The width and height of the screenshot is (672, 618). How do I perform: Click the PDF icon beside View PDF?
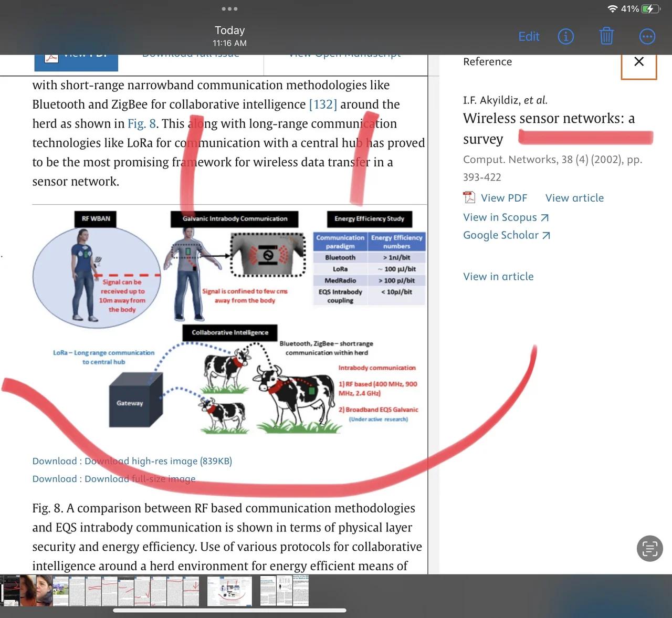click(x=469, y=197)
